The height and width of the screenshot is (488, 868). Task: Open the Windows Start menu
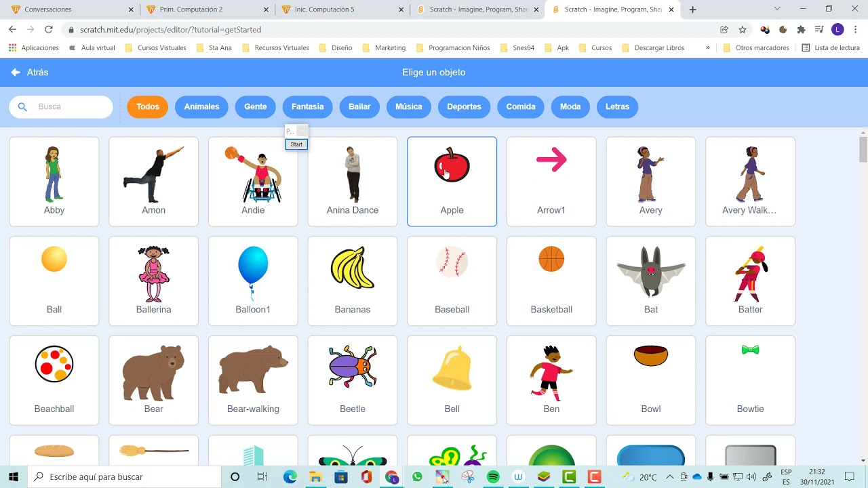tap(14, 476)
